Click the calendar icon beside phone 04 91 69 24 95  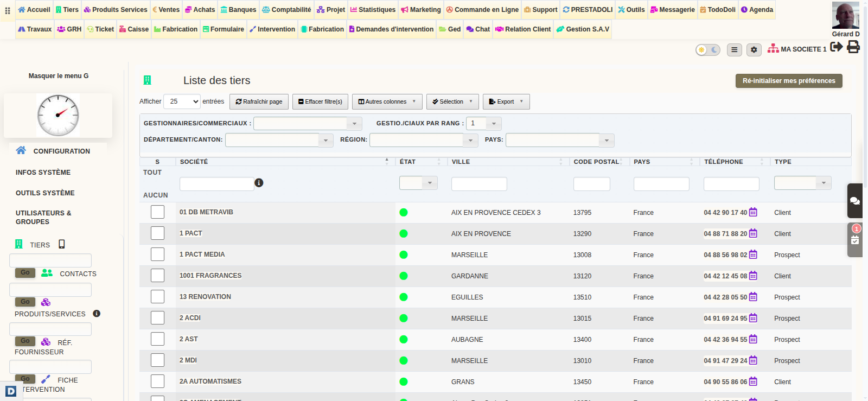pyautogui.click(x=753, y=318)
